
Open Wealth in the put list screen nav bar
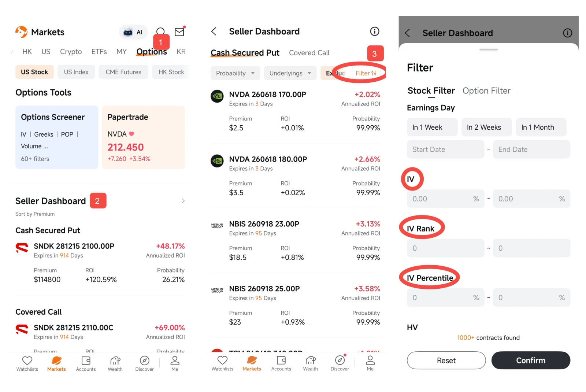[x=310, y=363]
